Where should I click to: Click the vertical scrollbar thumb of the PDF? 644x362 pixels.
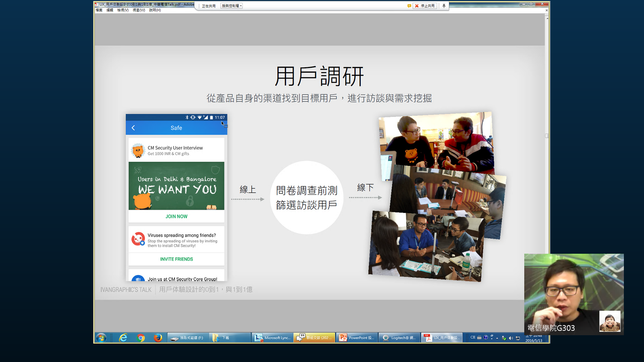point(547,136)
